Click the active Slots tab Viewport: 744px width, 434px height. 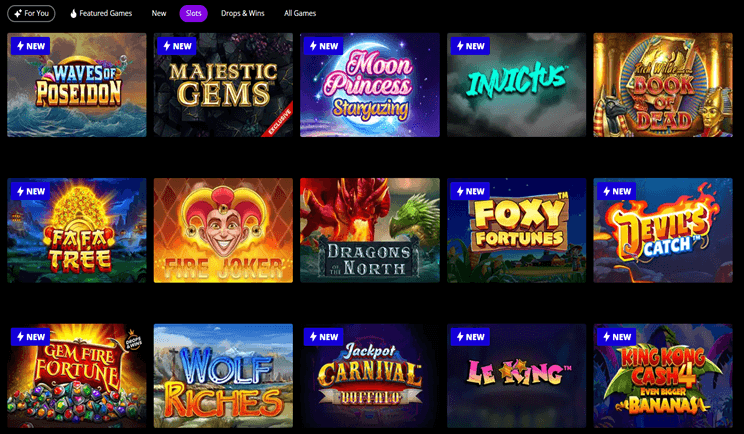(194, 13)
